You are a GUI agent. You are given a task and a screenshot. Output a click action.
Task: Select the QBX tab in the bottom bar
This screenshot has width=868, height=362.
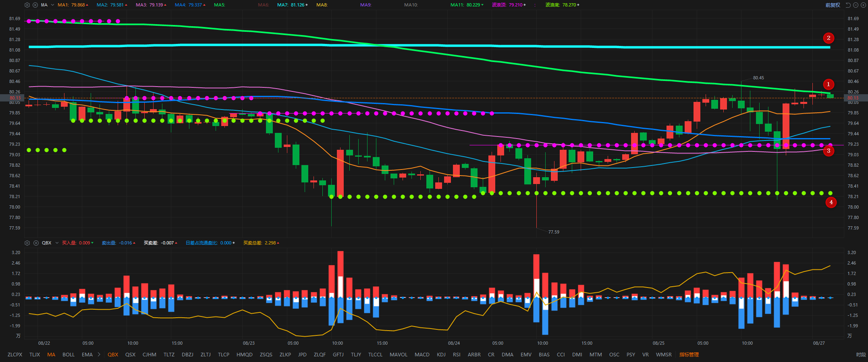point(113,354)
